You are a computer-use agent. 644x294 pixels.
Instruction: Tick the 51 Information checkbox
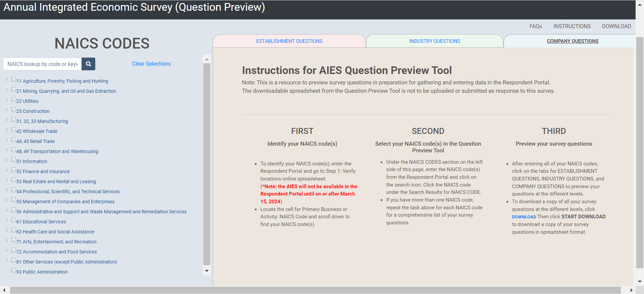[13, 160]
